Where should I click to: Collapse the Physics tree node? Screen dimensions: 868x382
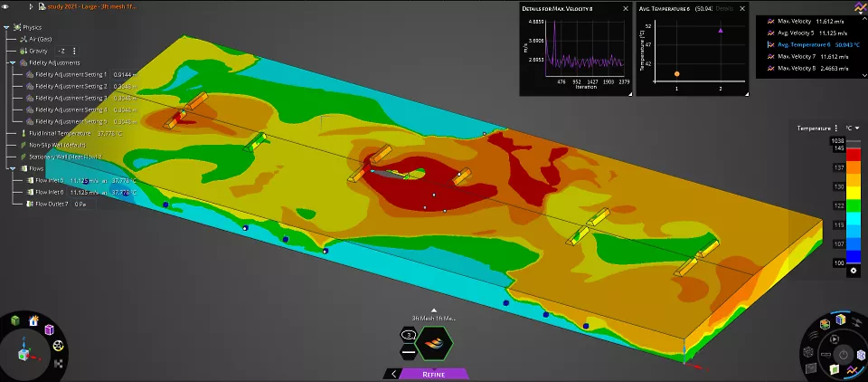[5, 27]
